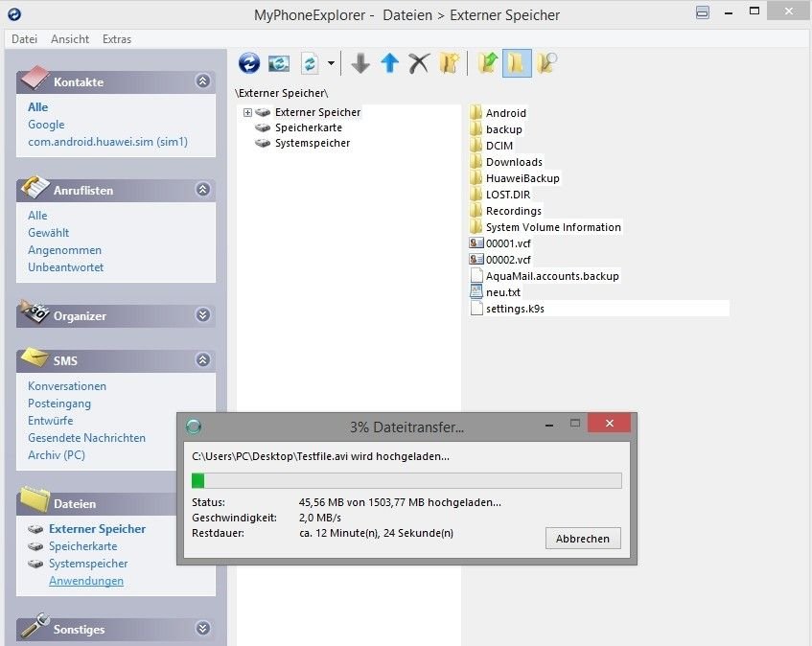Click the sync photos toolbar icon
The image size is (812, 646).
tap(279, 63)
